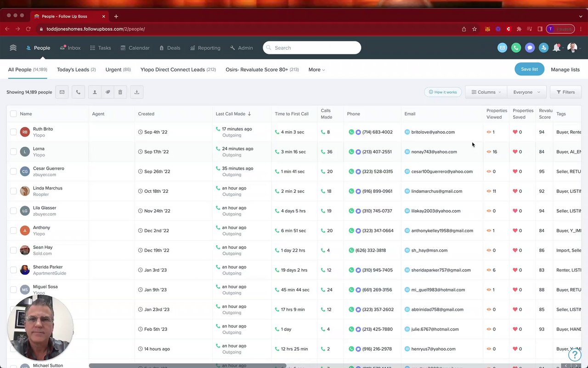Open a new Chrome tab
The width and height of the screenshot is (588, 368).
tap(116, 16)
